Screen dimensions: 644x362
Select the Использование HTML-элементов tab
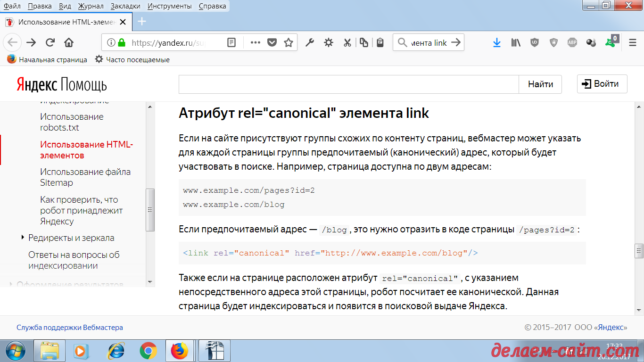[66, 22]
